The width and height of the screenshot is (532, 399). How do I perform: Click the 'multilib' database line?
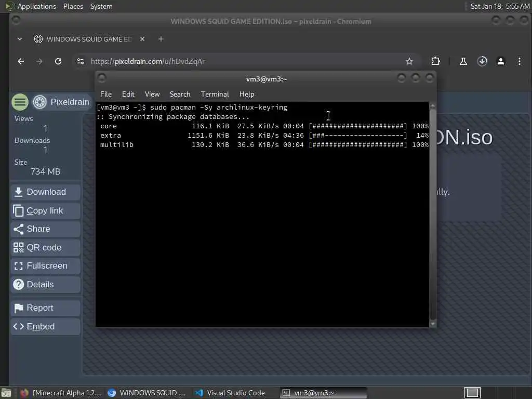pos(263,145)
